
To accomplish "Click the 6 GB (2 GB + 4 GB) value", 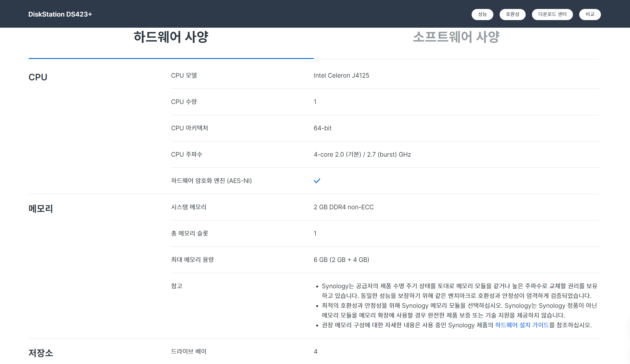I will tap(341, 260).
